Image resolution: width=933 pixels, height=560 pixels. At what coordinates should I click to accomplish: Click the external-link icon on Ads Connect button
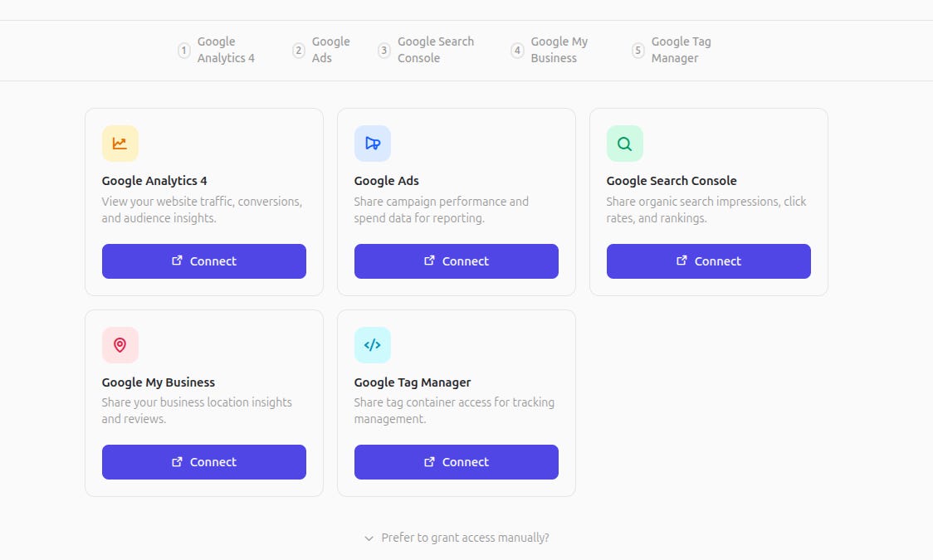coord(427,261)
